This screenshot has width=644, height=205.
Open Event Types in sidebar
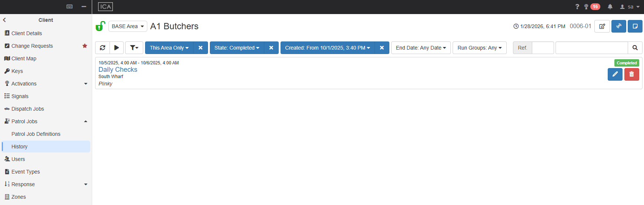pos(46,172)
